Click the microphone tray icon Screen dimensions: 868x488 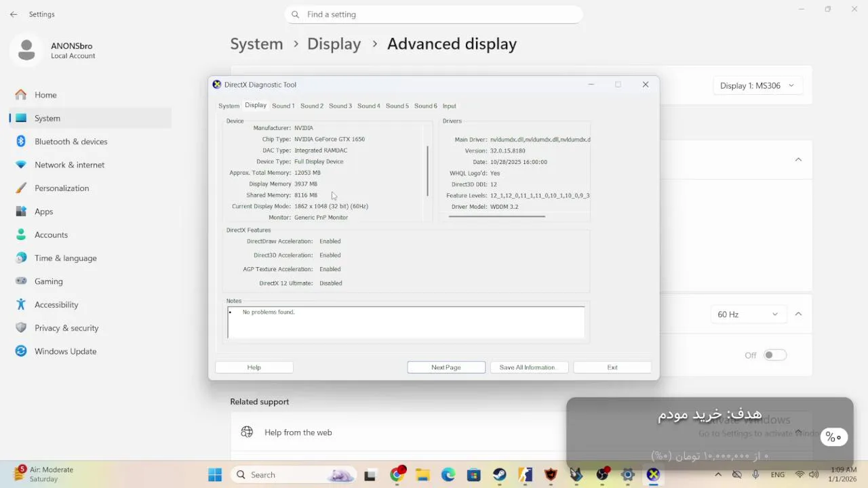(x=755, y=474)
